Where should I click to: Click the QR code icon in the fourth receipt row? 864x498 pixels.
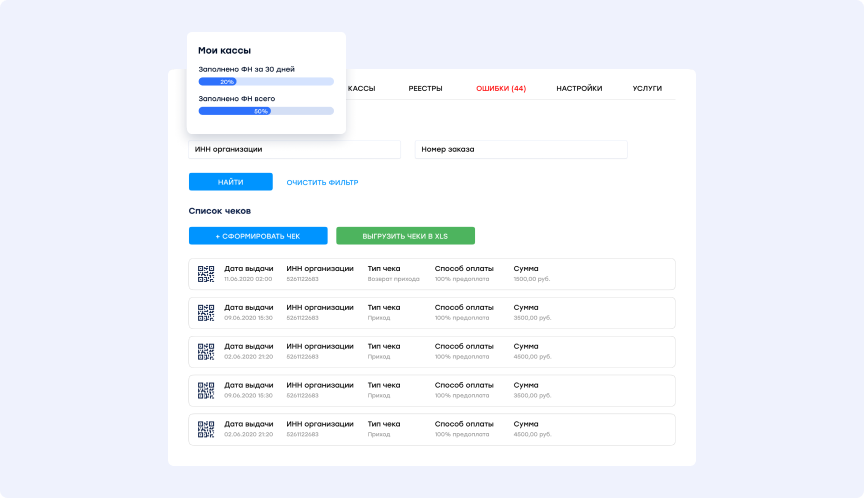click(206, 390)
